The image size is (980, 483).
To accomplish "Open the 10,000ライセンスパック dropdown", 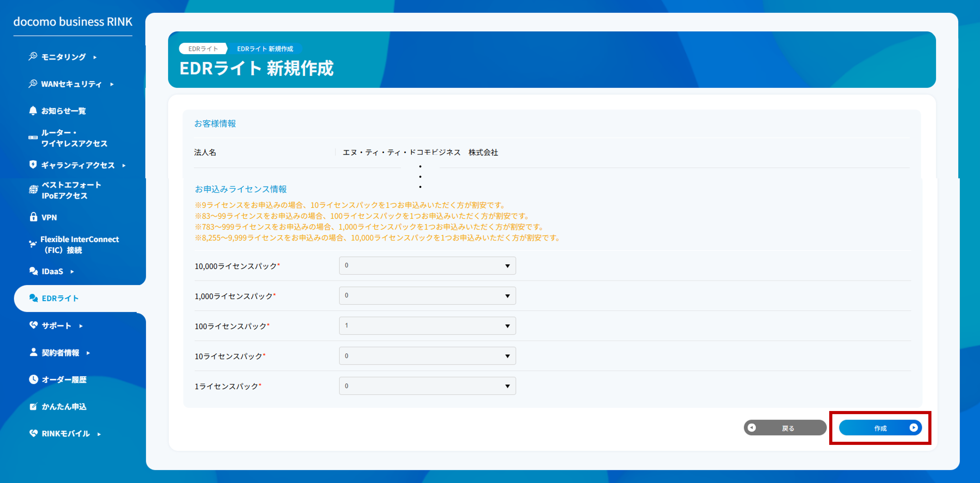I will [427, 266].
